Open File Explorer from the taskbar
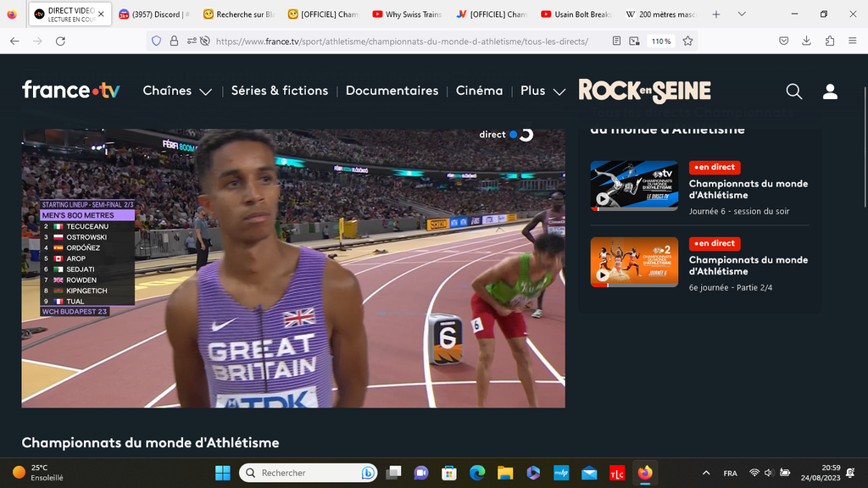This screenshot has width=868, height=488. [505, 473]
